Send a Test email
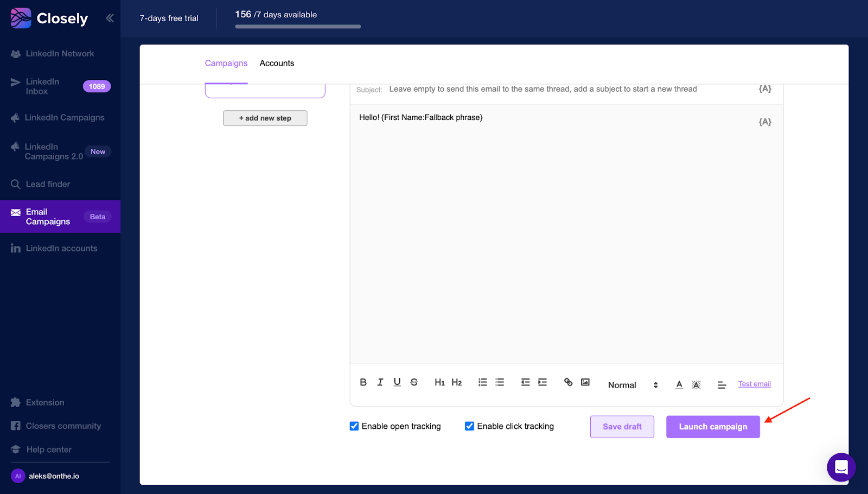 pyautogui.click(x=755, y=384)
